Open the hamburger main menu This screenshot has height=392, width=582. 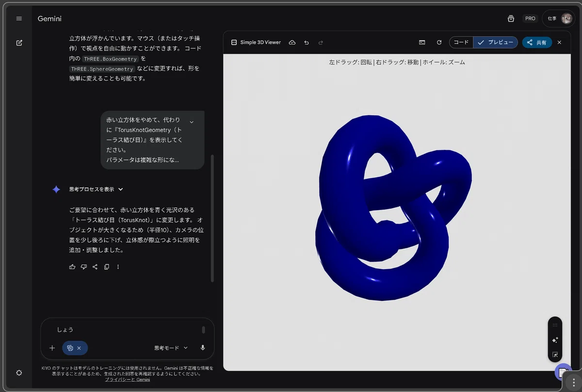(x=19, y=18)
